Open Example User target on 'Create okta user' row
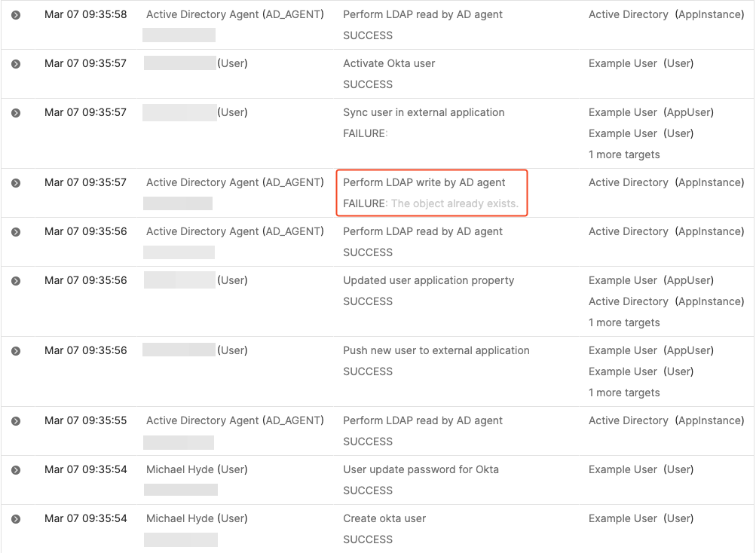This screenshot has height=553, width=756. [x=623, y=518]
